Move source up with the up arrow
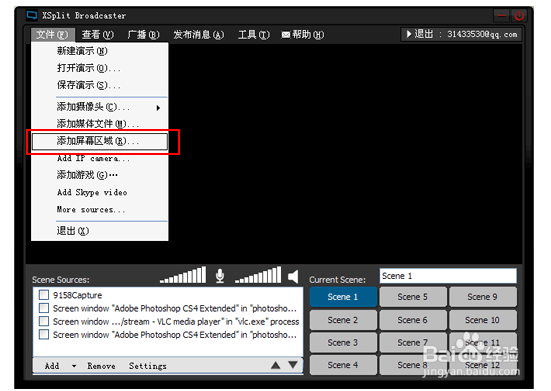Viewport: 551px width, 391px height. point(276,365)
